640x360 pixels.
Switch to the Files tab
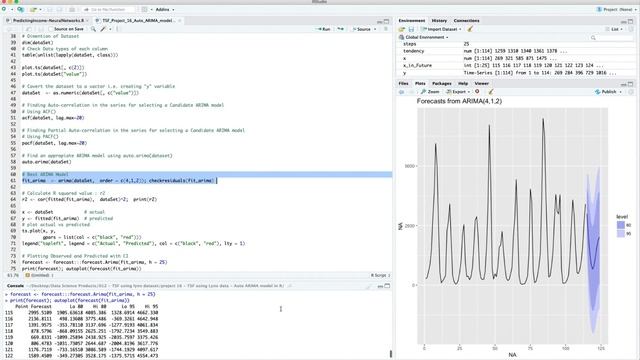tap(403, 83)
